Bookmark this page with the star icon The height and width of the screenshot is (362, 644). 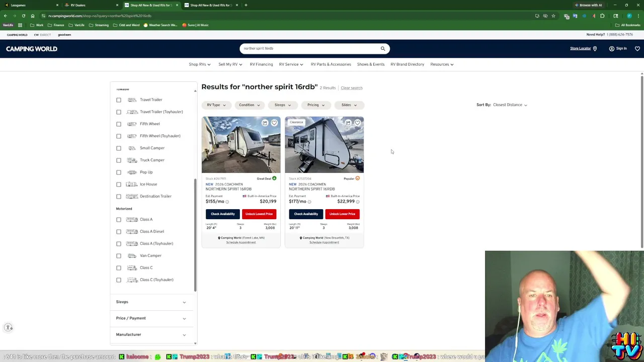coord(553,16)
